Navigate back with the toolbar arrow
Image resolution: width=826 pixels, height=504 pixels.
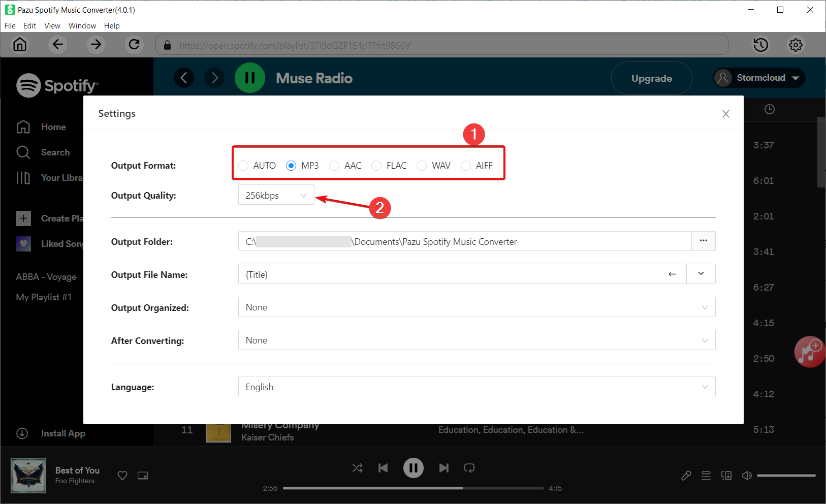click(x=58, y=45)
